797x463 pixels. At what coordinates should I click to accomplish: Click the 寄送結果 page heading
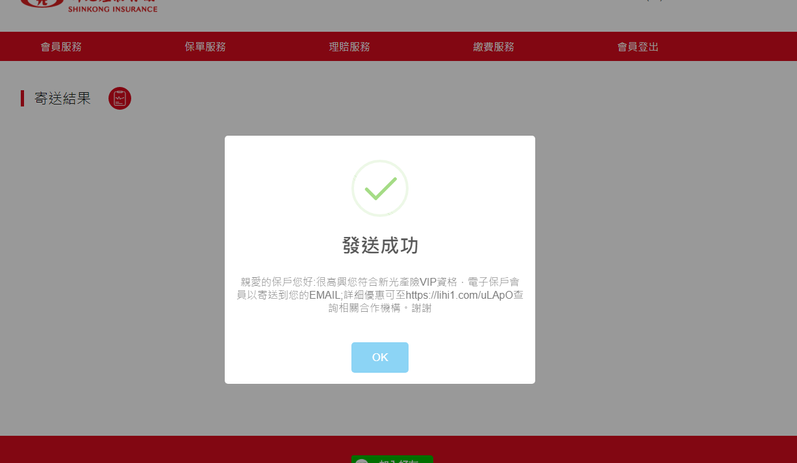point(63,99)
